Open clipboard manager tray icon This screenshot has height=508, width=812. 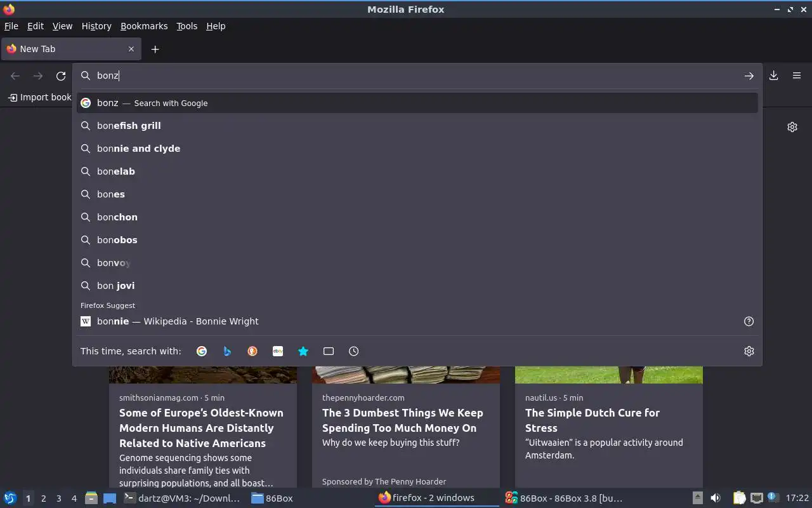click(740, 498)
